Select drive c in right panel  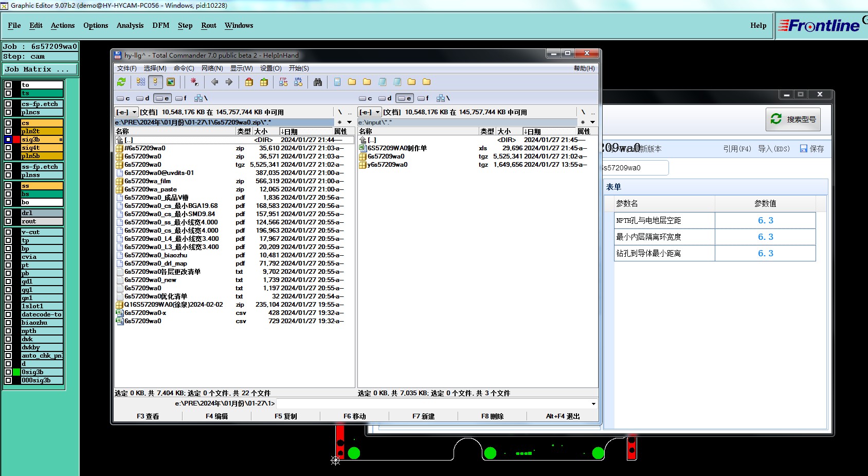pyautogui.click(x=366, y=98)
